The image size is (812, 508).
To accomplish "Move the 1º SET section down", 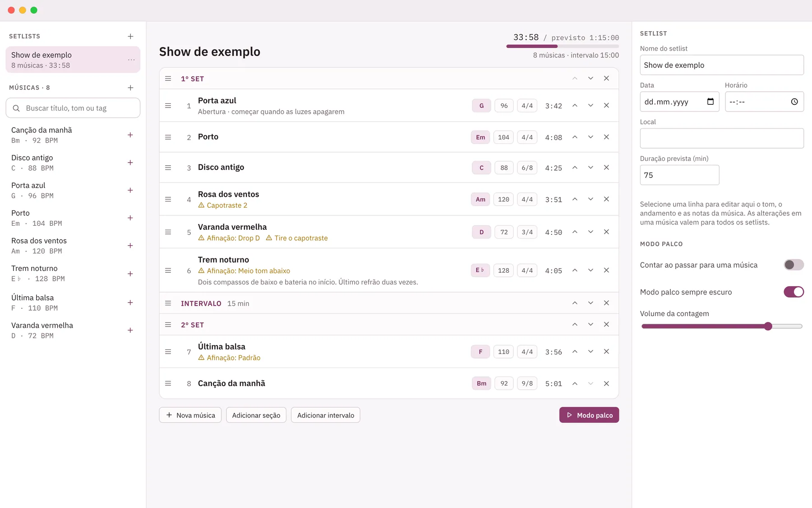I will tap(591, 78).
